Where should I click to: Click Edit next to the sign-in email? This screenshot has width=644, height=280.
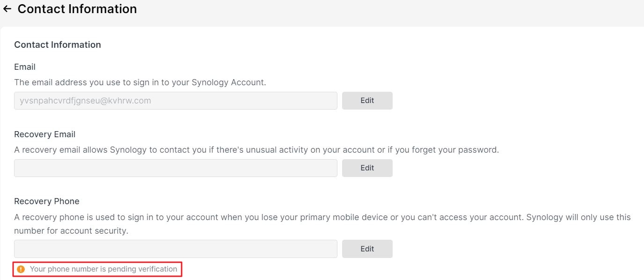point(367,101)
